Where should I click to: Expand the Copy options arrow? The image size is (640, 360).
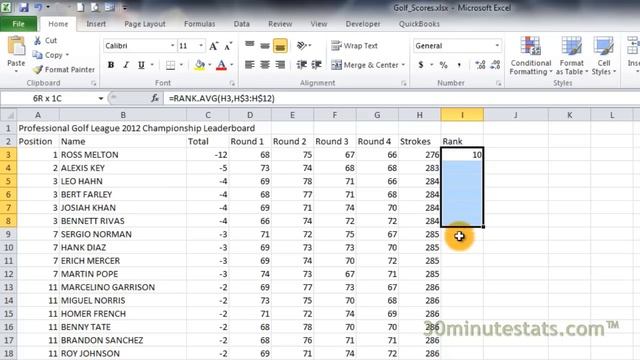[x=67, y=55]
